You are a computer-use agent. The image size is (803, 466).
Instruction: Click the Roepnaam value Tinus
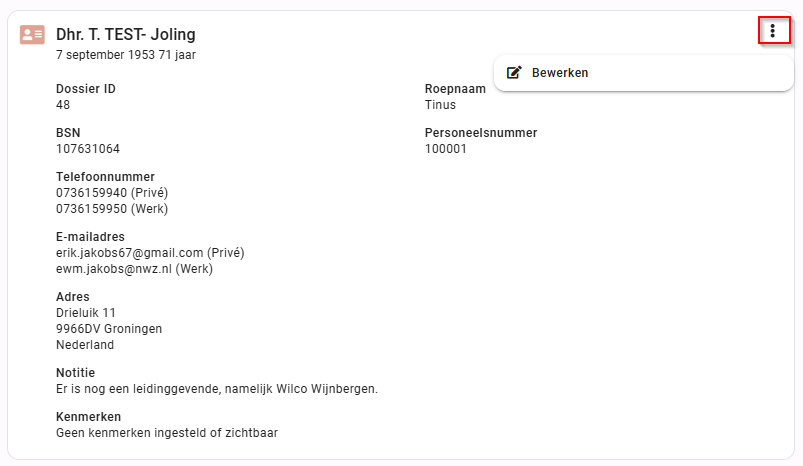coord(440,105)
